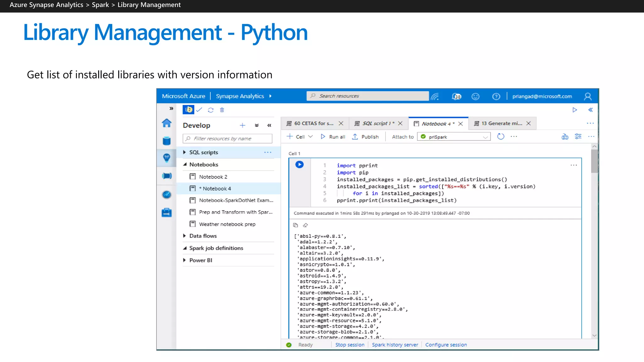Open the Orchestrate pipeline icon
The image size is (644, 362).
167,176
